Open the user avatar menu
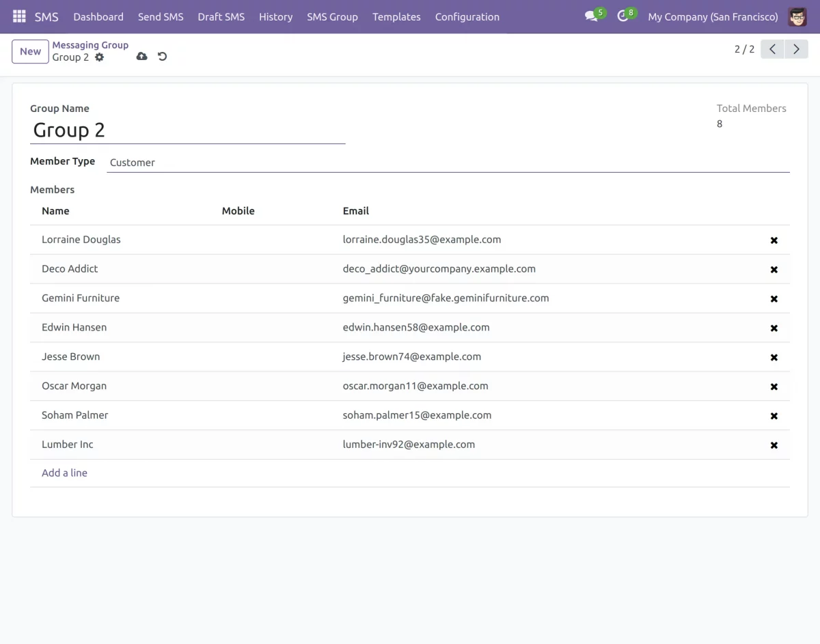 [797, 16]
